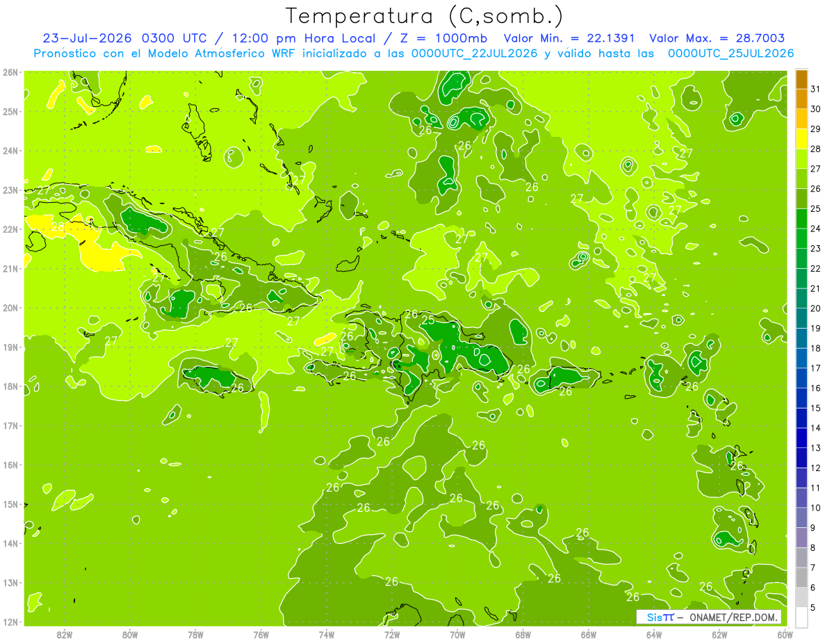This screenshot has height=644, width=834.
Task: Click the "25N" latitude axis label
Action: coord(10,111)
